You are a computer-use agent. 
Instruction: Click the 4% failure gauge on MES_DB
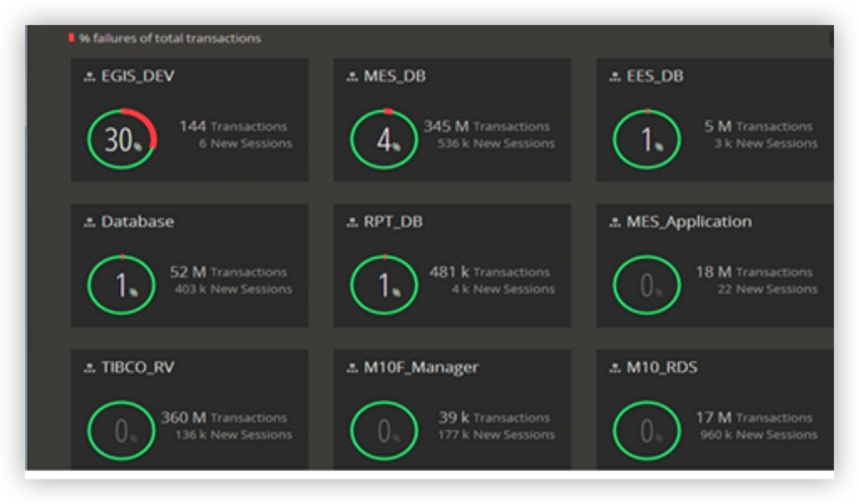click(x=384, y=140)
